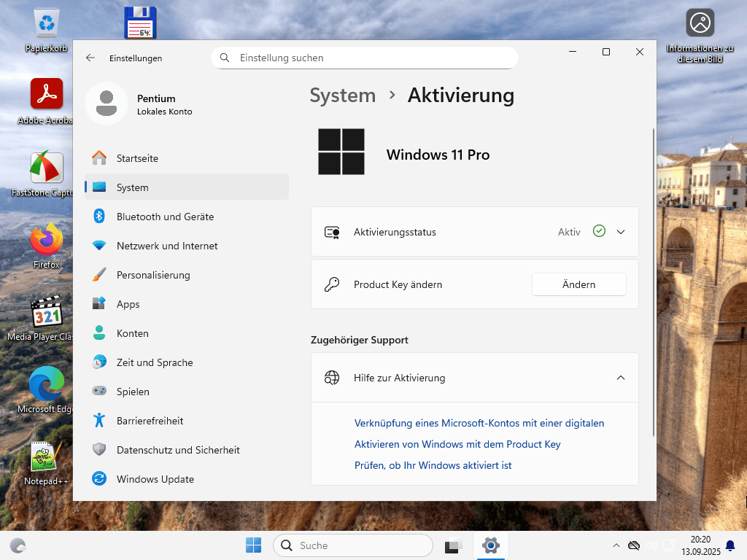Open Startseite in the sidebar
747x560 pixels.
click(x=187, y=158)
